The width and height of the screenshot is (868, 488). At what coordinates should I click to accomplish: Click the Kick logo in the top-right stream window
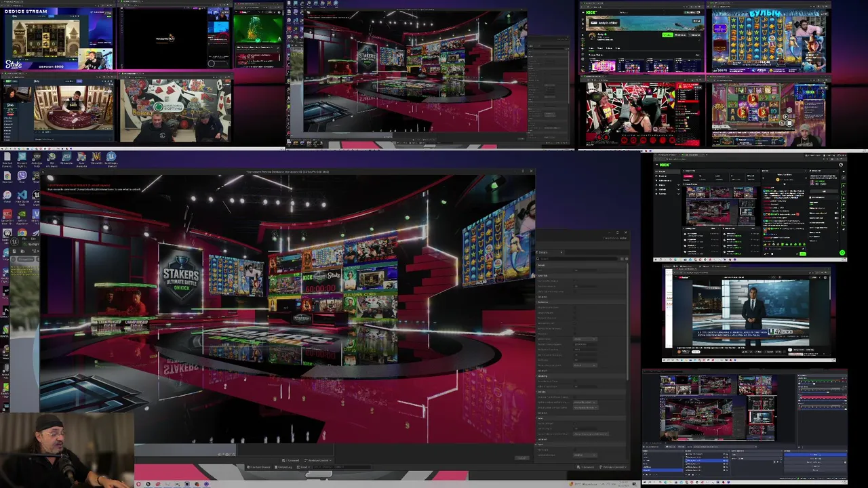tap(591, 12)
